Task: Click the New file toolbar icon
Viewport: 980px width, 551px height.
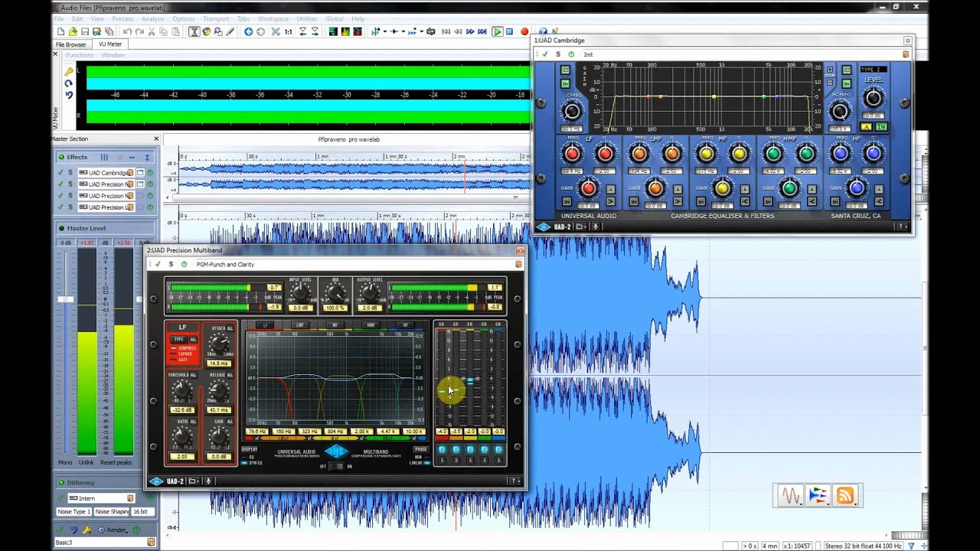Action: pyautogui.click(x=60, y=31)
